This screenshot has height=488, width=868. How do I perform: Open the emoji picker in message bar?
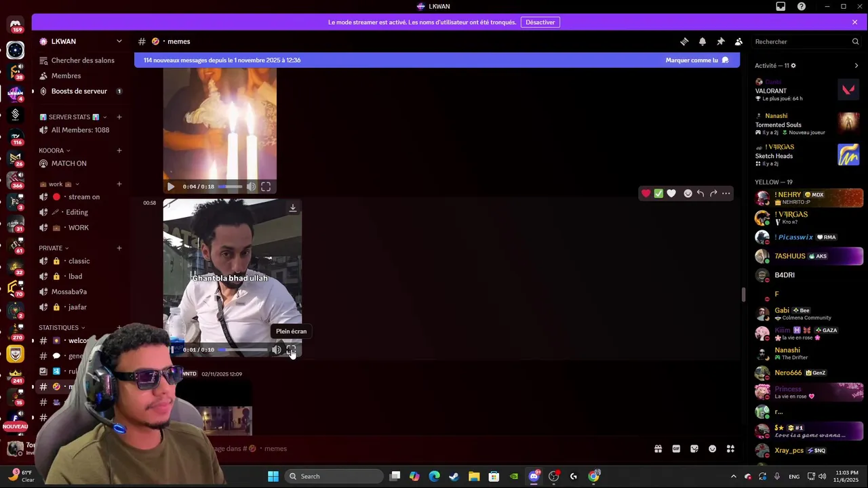(x=712, y=449)
